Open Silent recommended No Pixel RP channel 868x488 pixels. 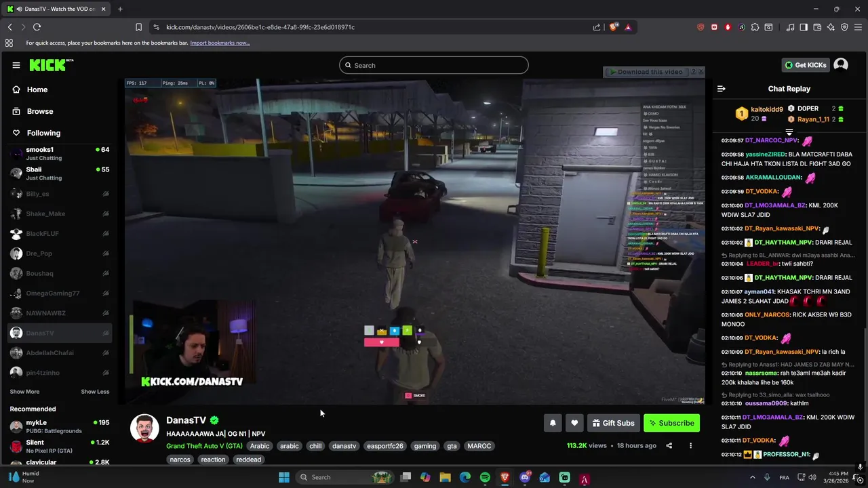60,446
